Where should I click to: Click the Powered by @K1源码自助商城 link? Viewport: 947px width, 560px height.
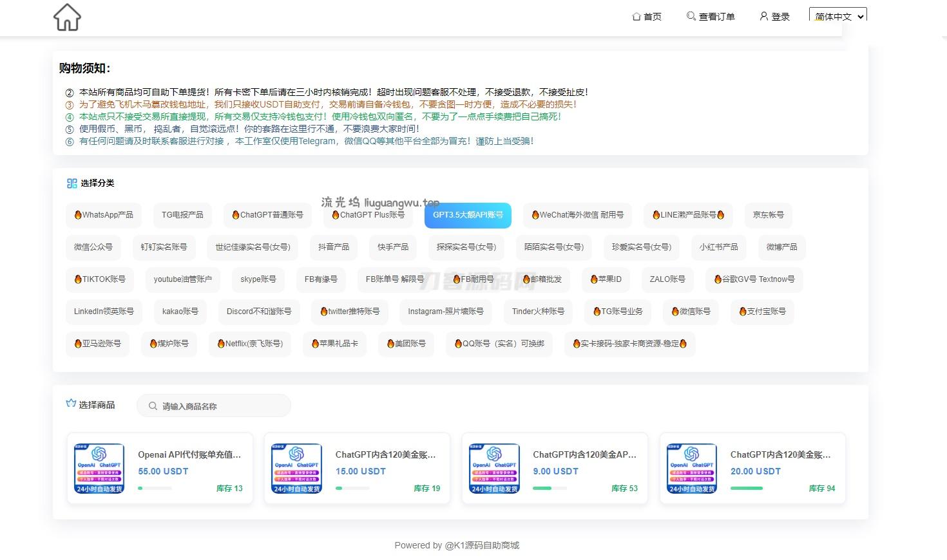[457, 545]
